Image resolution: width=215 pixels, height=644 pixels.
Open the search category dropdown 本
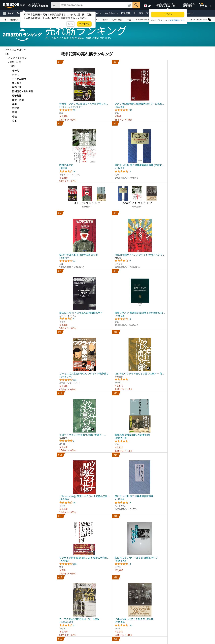56,5
